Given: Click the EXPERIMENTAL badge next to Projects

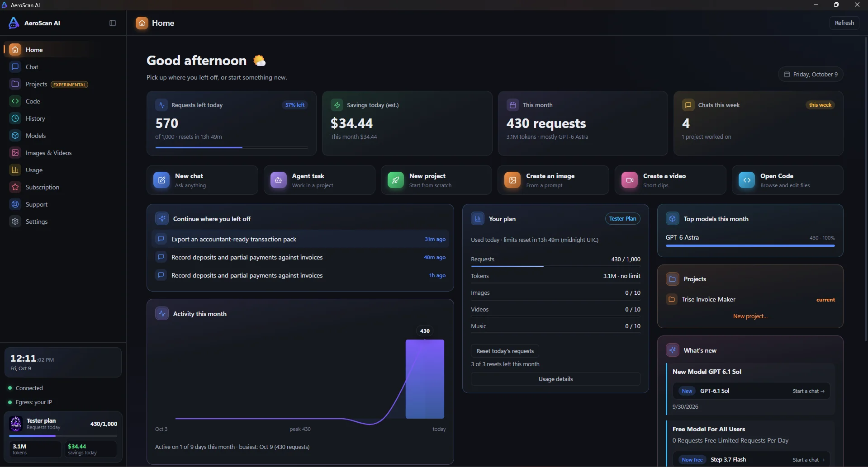Looking at the screenshot, I should (x=69, y=85).
